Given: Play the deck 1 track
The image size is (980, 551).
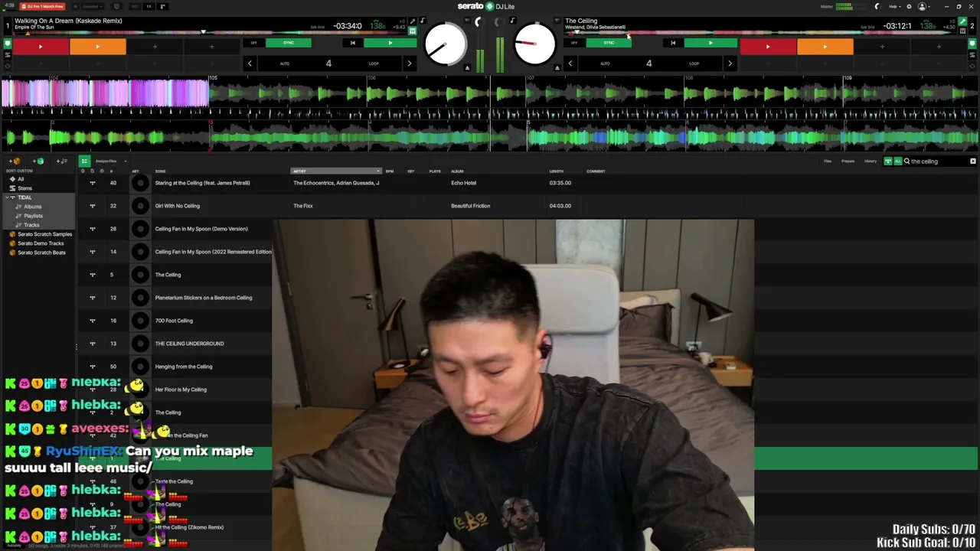Looking at the screenshot, I should click(390, 43).
